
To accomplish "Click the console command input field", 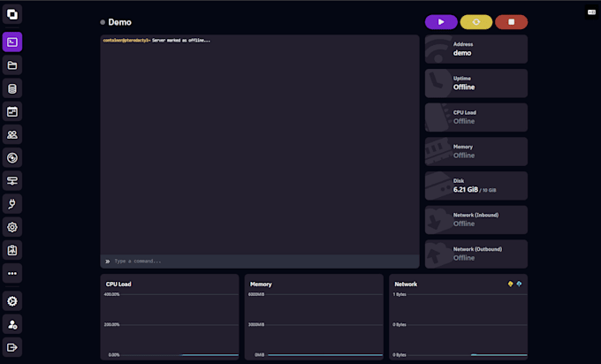I will [x=261, y=262].
